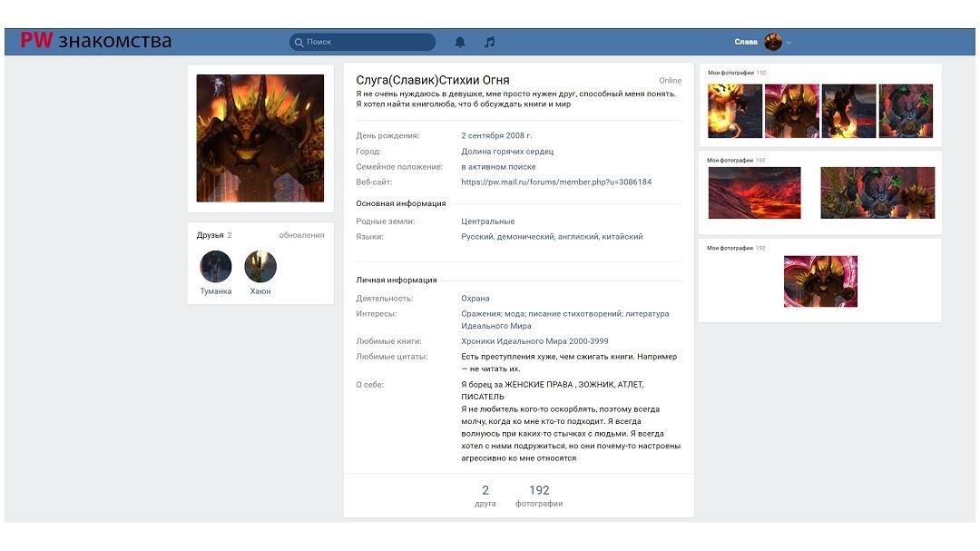The width and height of the screenshot is (980, 551).
Task: Open the red lava landscape photo
Action: click(x=754, y=192)
